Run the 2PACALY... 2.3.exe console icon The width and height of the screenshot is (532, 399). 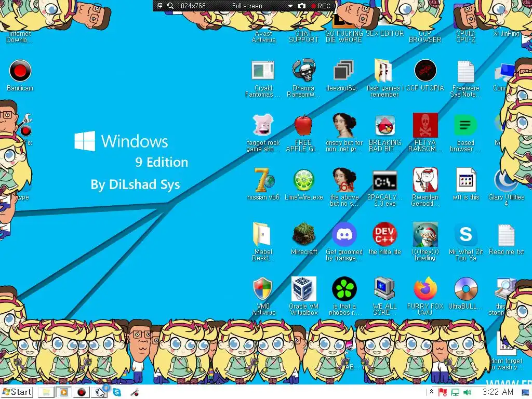[385, 180]
